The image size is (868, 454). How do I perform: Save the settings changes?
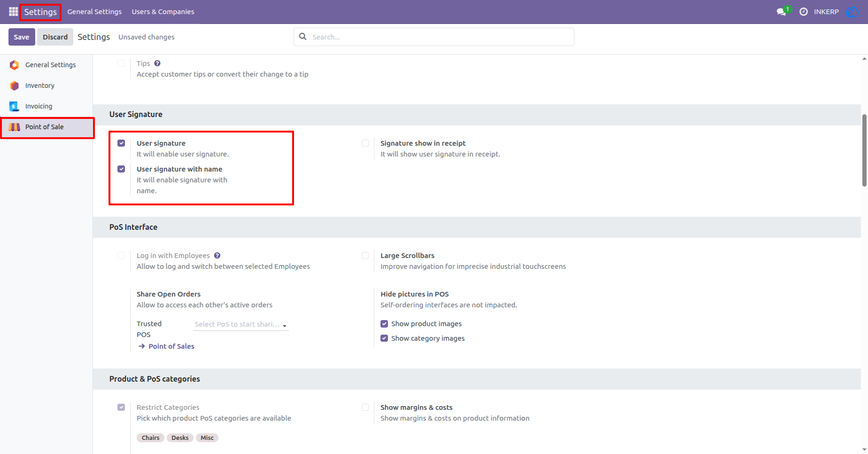22,37
